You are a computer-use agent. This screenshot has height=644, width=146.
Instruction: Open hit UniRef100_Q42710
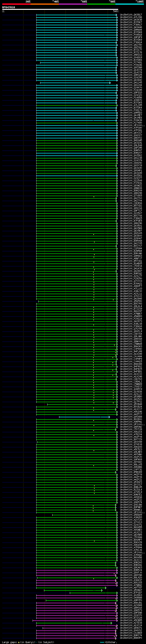[x=131, y=198]
